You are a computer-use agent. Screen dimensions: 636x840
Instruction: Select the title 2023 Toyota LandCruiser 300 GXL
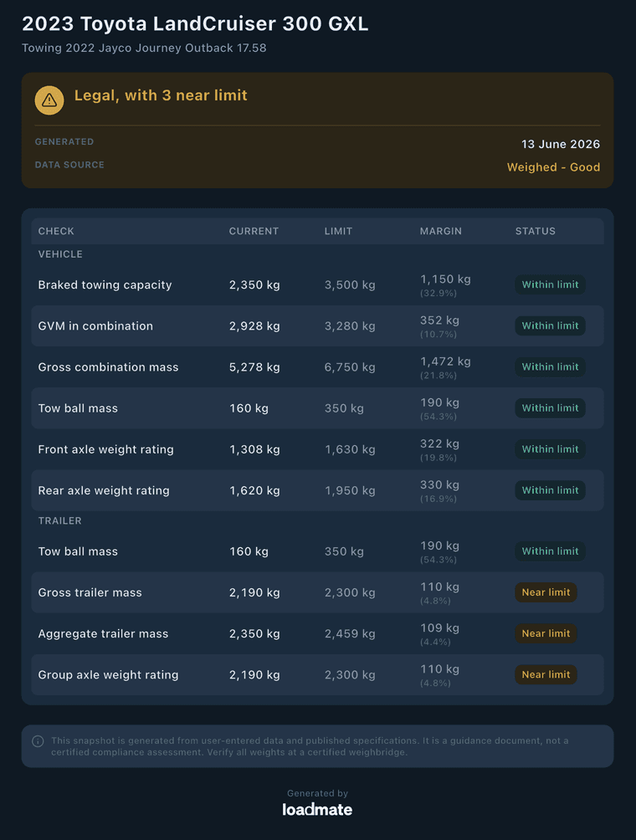click(195, 24)
